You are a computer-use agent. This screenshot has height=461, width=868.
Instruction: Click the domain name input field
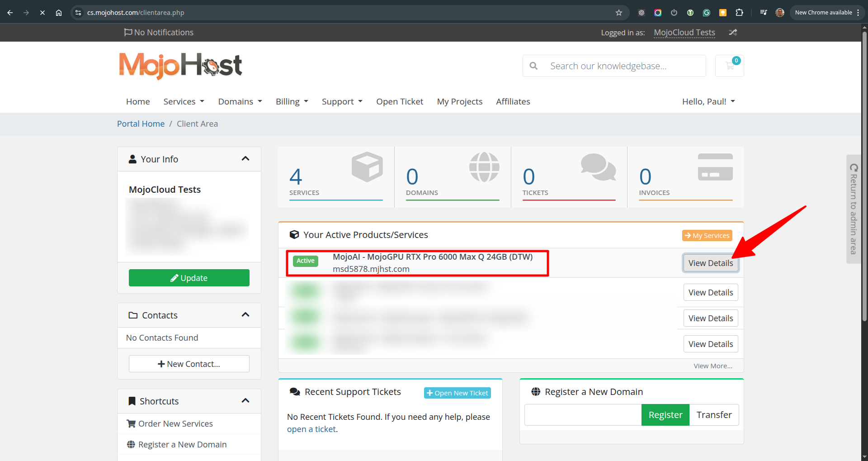coord(583,415)
